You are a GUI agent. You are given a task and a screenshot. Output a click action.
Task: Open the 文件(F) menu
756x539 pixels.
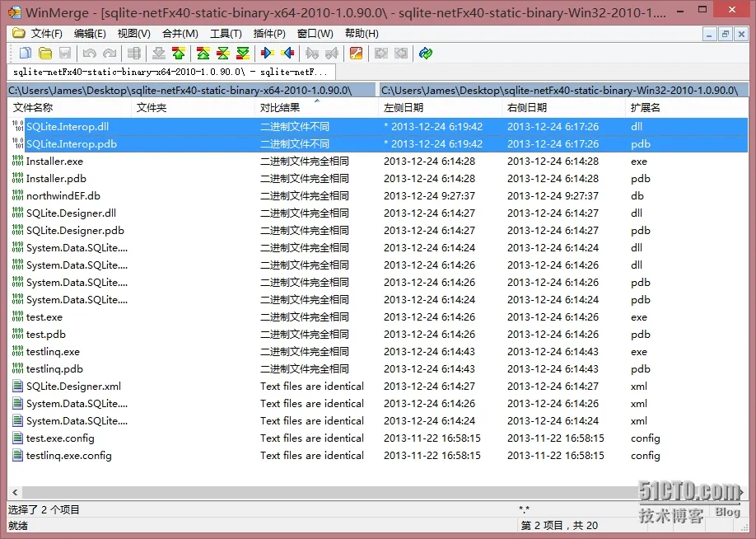(46, 33)
